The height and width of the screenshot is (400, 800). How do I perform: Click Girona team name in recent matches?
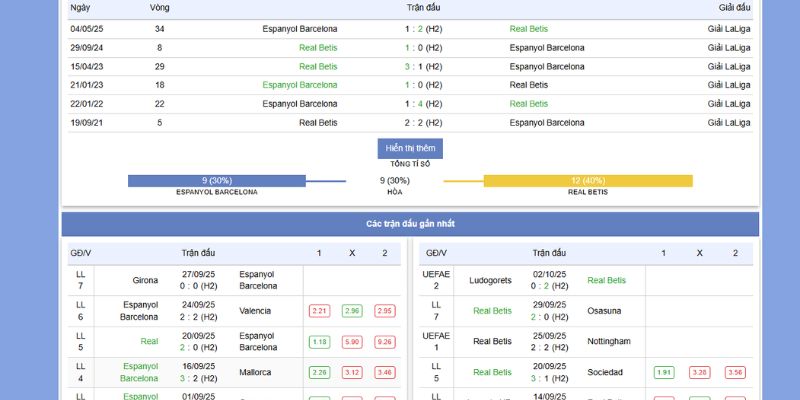[144, 280]
